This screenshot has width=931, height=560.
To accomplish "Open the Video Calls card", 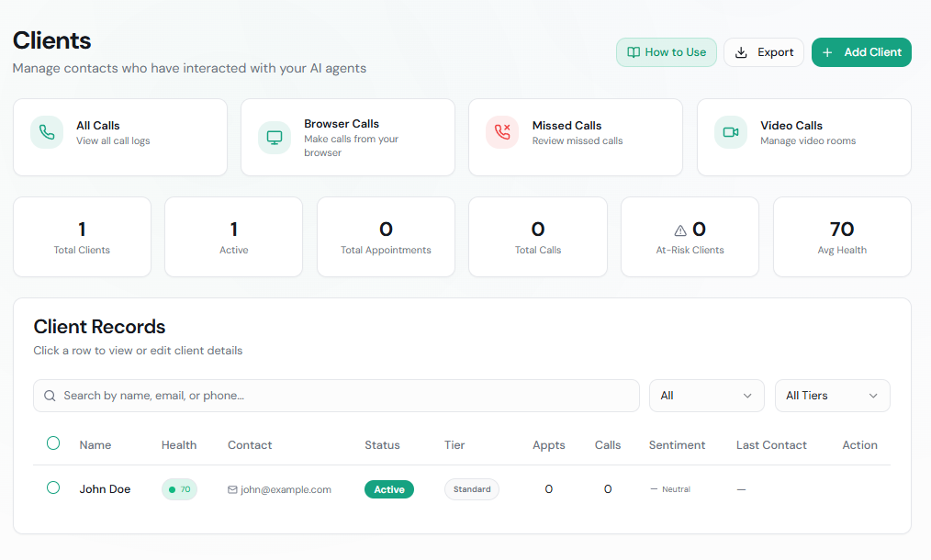I will tap(804, 137).
